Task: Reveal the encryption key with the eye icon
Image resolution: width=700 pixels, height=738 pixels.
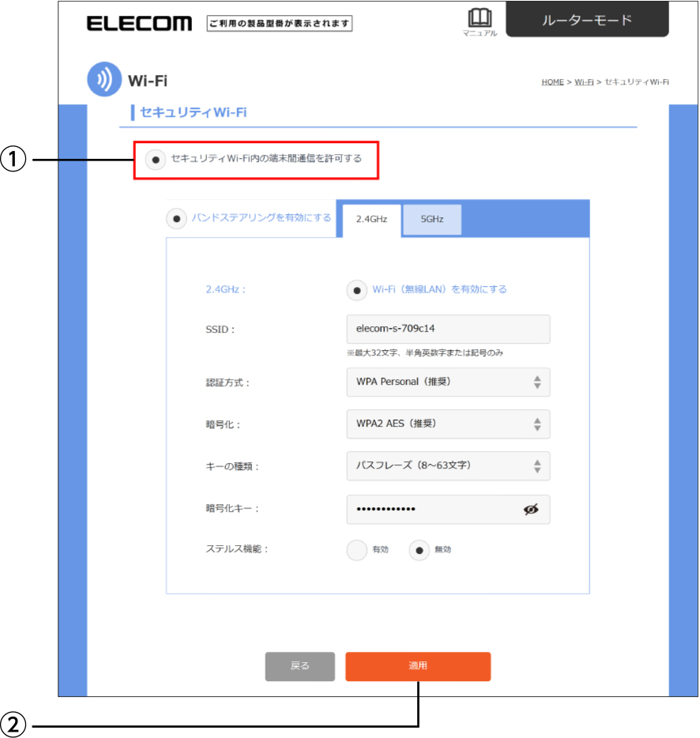Action: pos(531,510)
